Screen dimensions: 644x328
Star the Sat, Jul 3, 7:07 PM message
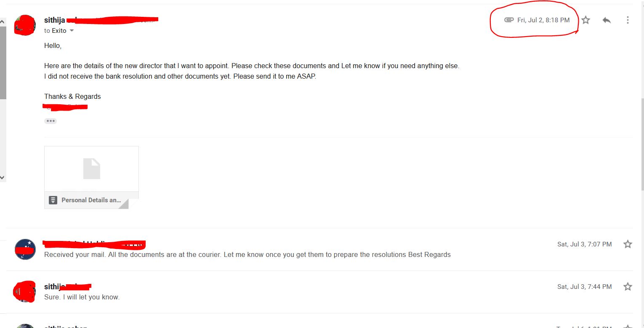(628, 244)
